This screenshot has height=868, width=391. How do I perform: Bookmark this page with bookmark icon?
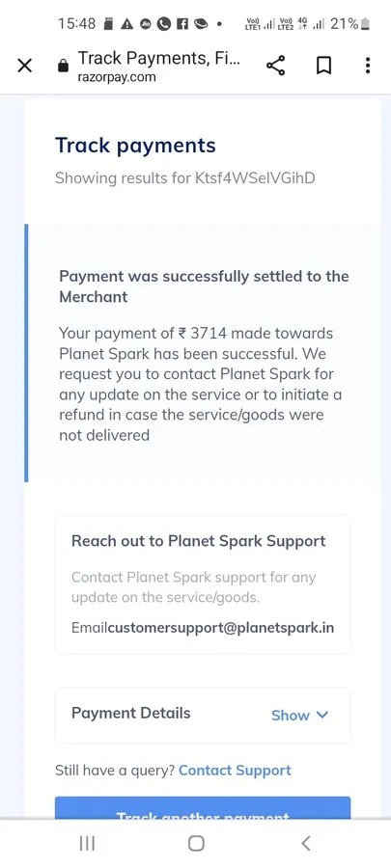click(323, 66)
